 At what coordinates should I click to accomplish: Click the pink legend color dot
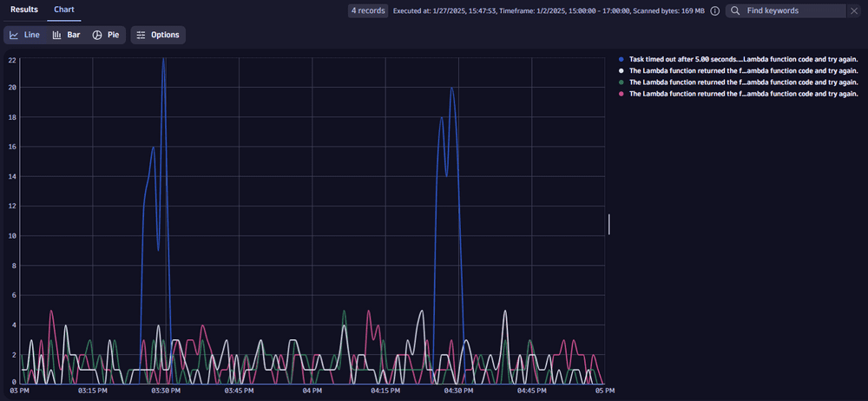pos(621,94)
